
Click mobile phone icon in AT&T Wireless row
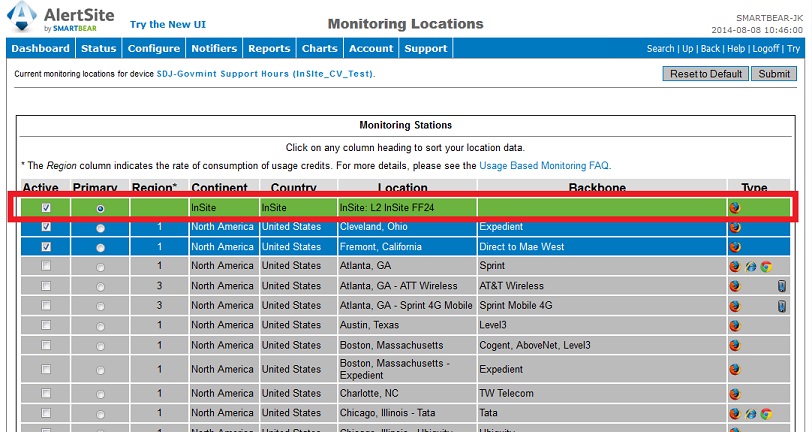(782, 286)
